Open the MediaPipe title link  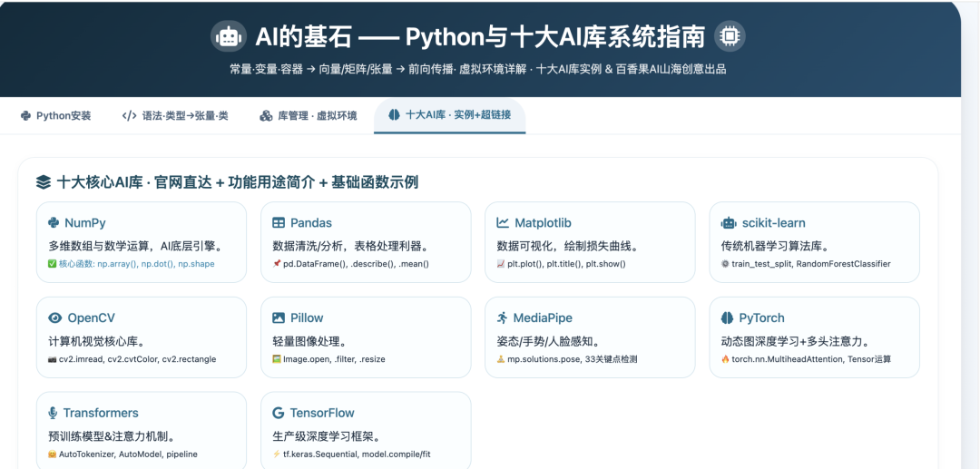543,318
